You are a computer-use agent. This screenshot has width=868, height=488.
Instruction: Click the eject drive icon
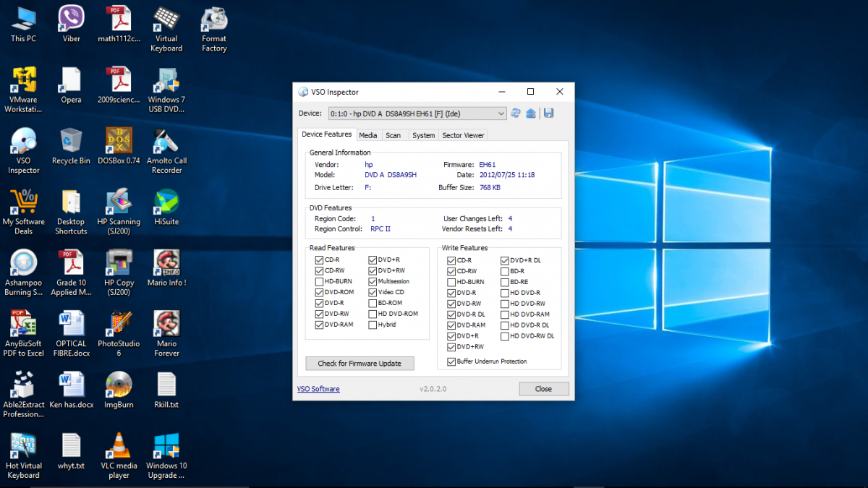(x=531, y=113)
